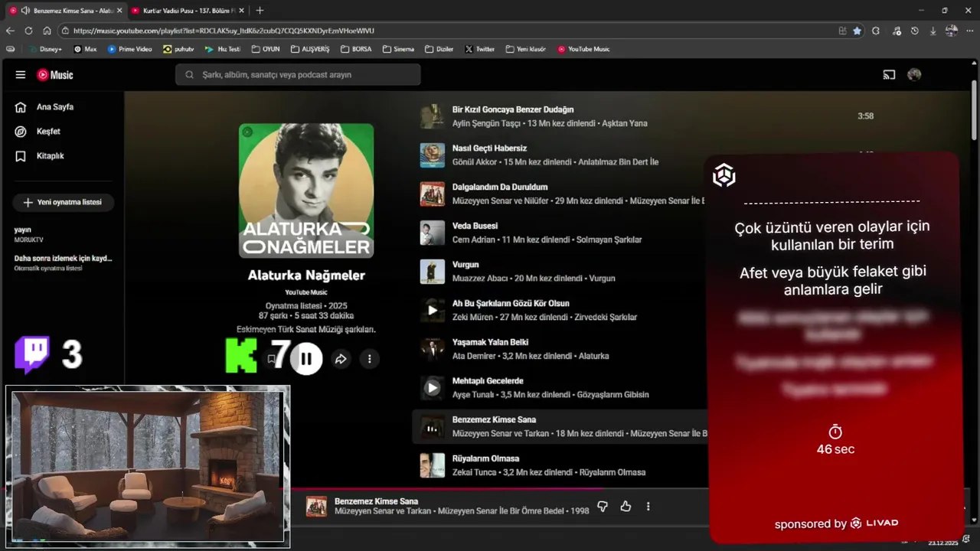
Task: Go back in browser history
Action: click(10, 31)
